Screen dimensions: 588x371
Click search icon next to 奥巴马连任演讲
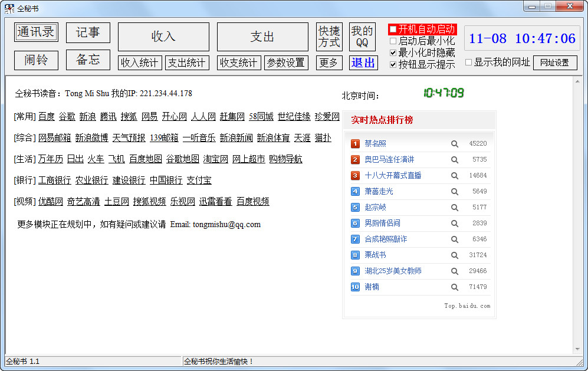click(455, 160)
